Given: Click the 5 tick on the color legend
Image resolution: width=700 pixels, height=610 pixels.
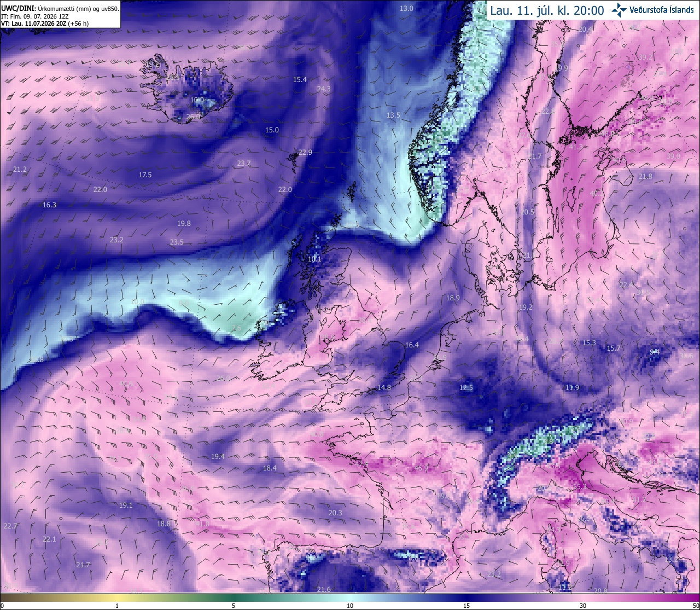Looking at the screenshot, I should pos(234,606).
